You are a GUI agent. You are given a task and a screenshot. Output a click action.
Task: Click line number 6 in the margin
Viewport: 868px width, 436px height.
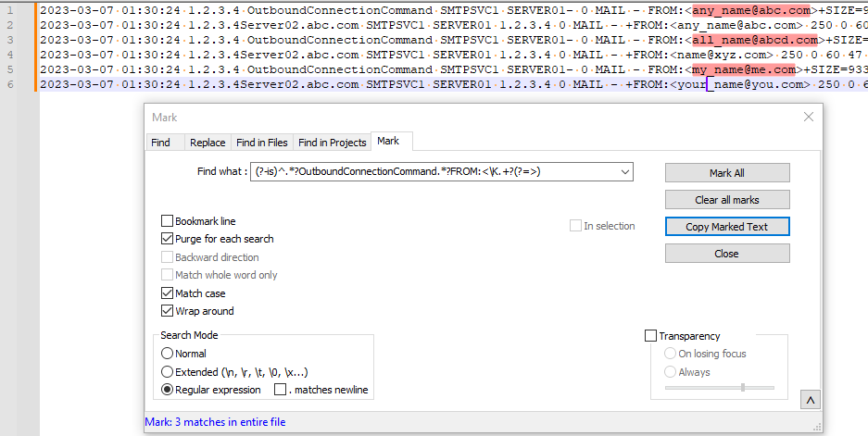coord(10,84)
